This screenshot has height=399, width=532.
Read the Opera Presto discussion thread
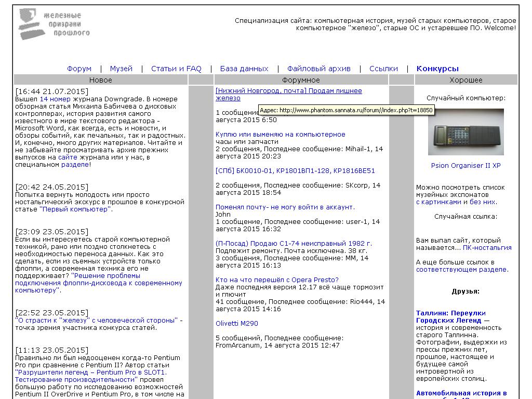(x=277, y=280)
